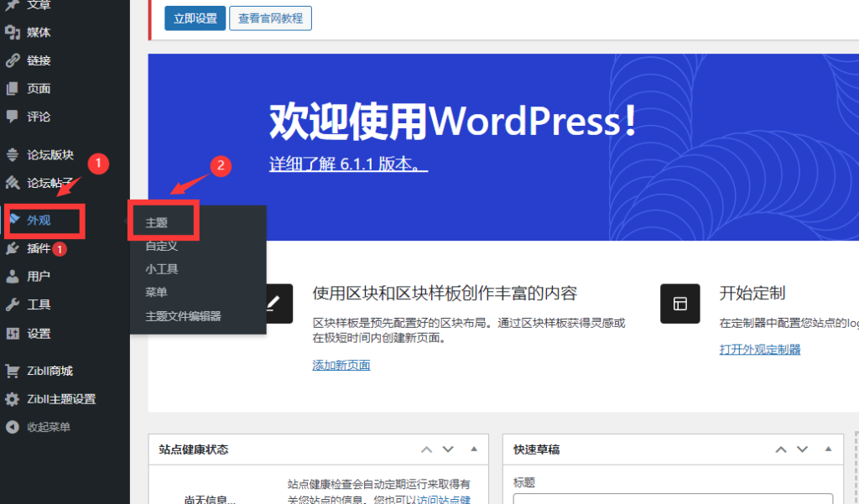859x504 pixels.
Task: Choose 菜单 in the appearance submenu
Action: click(156, 292)
